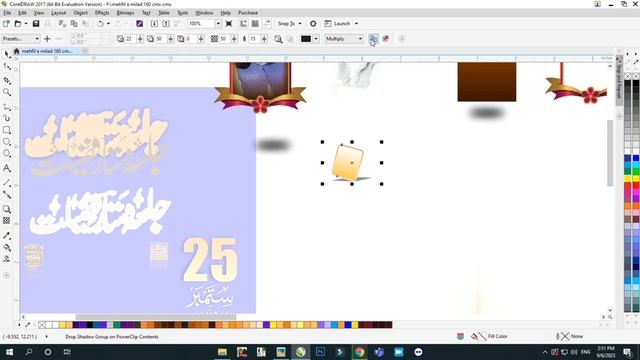640x360 pixels.
Task: Click the New document icon
Action: (6, 24)
